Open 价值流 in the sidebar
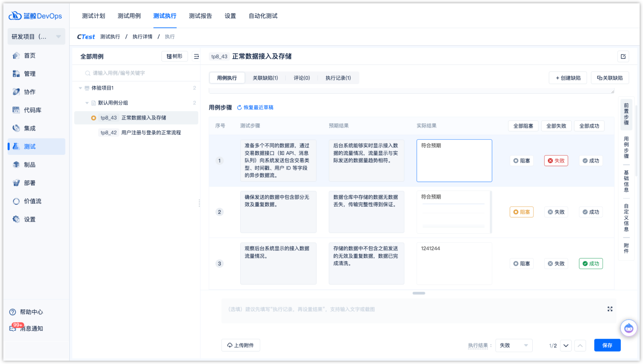Image resolution: width=643 pixels, height=364 pixels. pos(32,201)
